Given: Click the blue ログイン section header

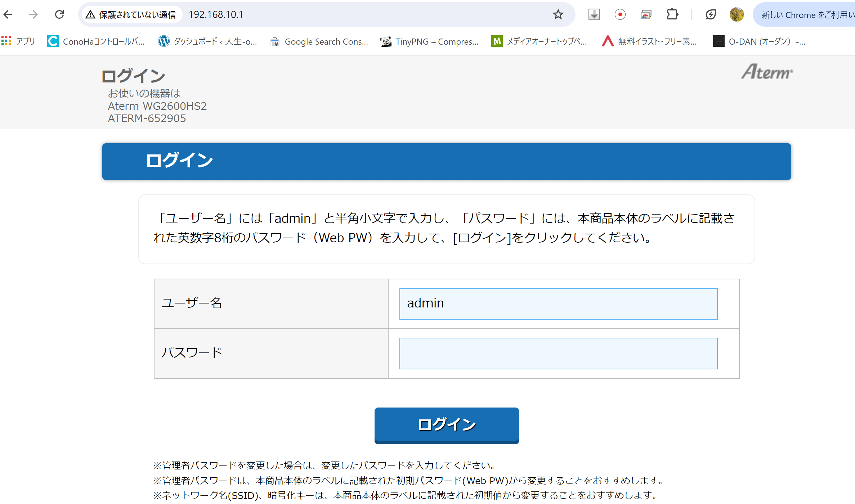Looking at the screenshot, I should (447, 161).
